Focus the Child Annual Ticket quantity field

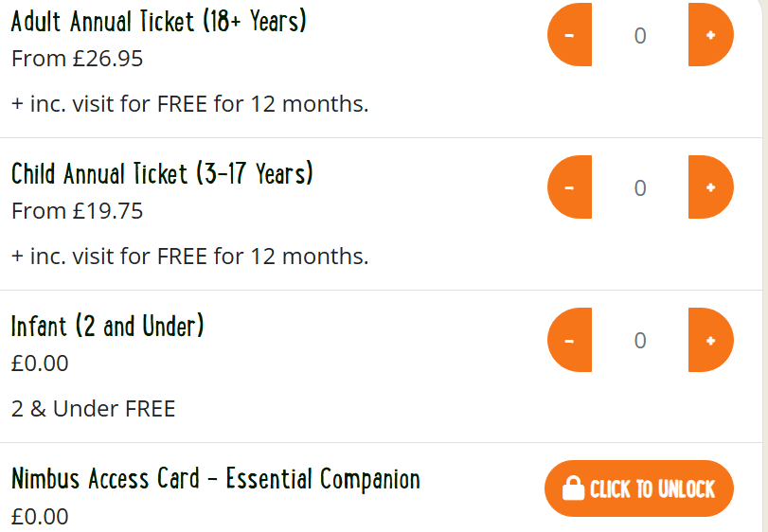tap(640, 188)
